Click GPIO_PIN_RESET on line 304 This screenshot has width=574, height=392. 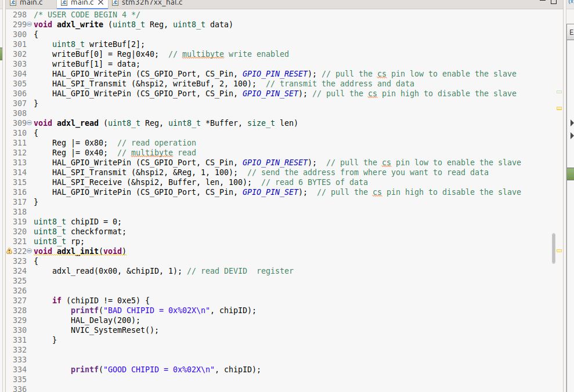click(275, 74)
